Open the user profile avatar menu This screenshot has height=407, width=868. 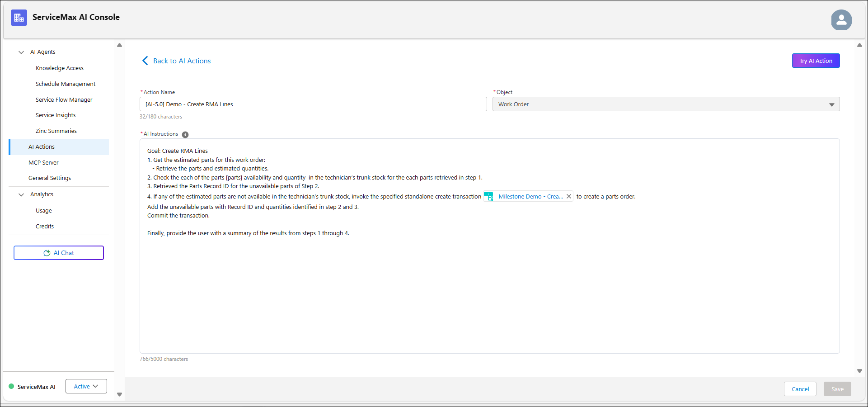tap(841, 20)
